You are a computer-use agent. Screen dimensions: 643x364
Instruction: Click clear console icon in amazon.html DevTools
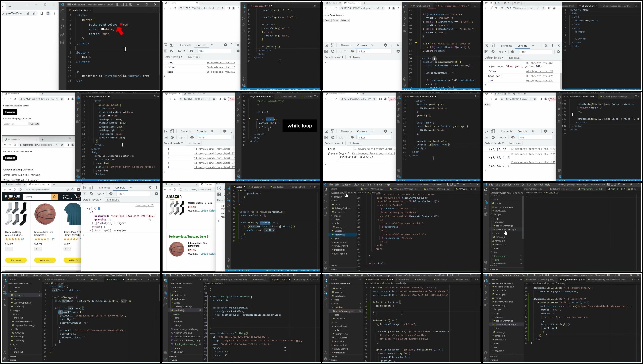coord(91,194)
